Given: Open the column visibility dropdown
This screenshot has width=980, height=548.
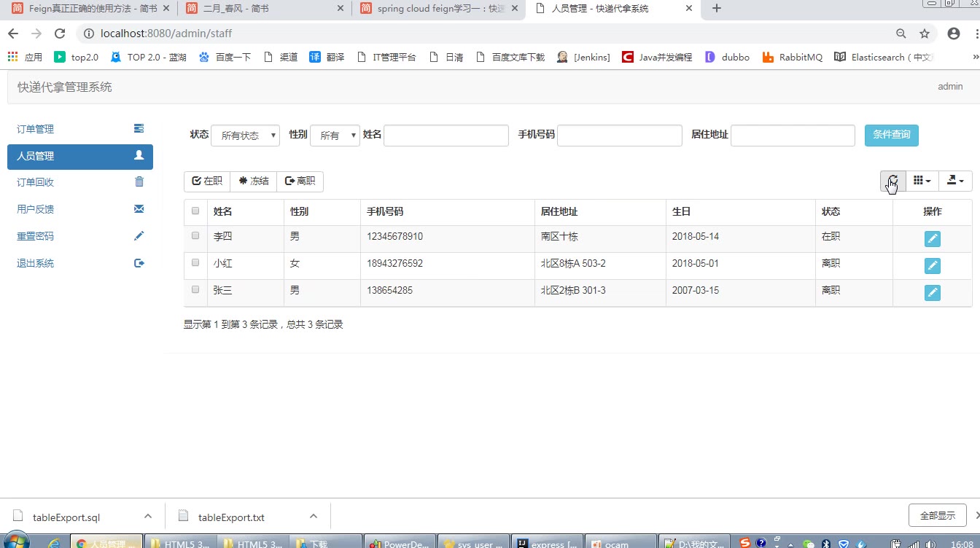Looking at the screenshot, I should pyautogui.click(x=922, y=181).
